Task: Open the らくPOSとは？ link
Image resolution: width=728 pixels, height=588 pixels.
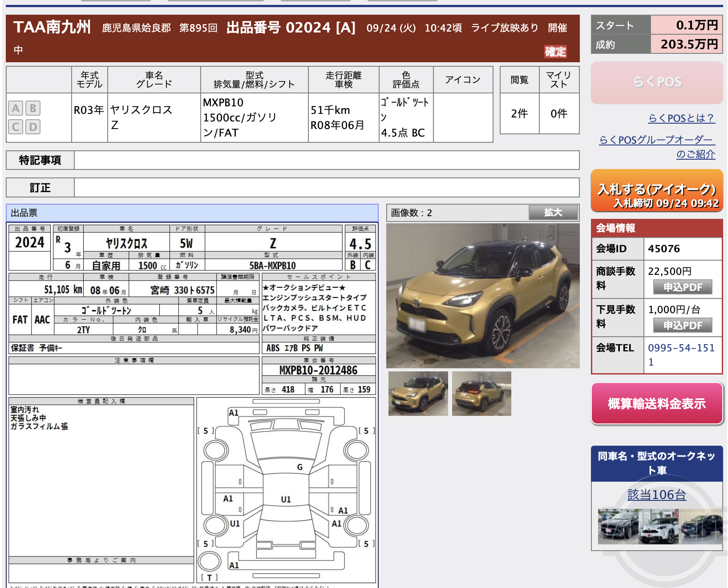Action: tap(681, 118)
